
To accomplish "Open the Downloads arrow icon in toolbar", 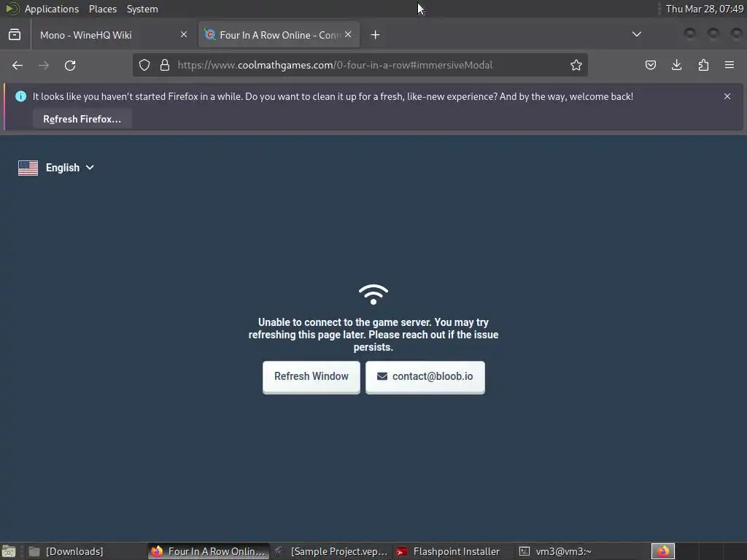I will 676,65.
